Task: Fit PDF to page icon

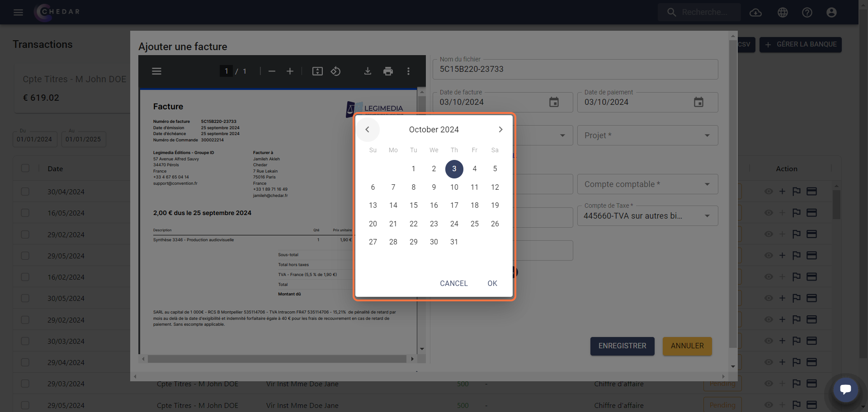Action: (x=317, y=71)
